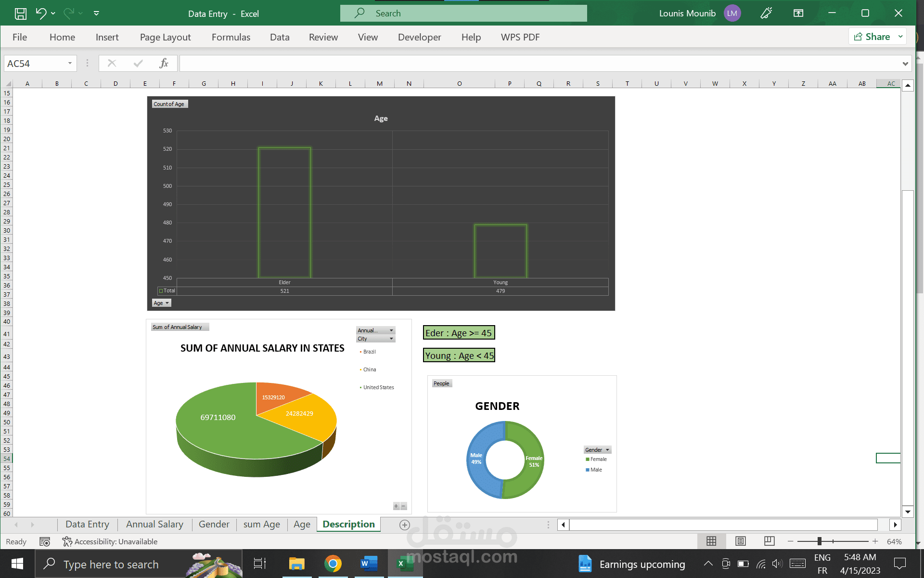Image resolution: width=924 pixels, height=578 pixels.
Task: Expand the formula bar chevron
Action: click(905, 64)
